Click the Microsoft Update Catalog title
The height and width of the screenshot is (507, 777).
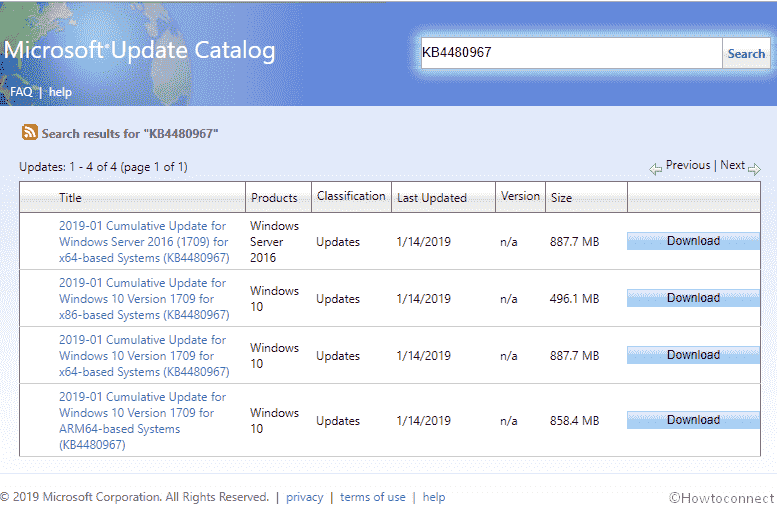click(x=139, y=51)
